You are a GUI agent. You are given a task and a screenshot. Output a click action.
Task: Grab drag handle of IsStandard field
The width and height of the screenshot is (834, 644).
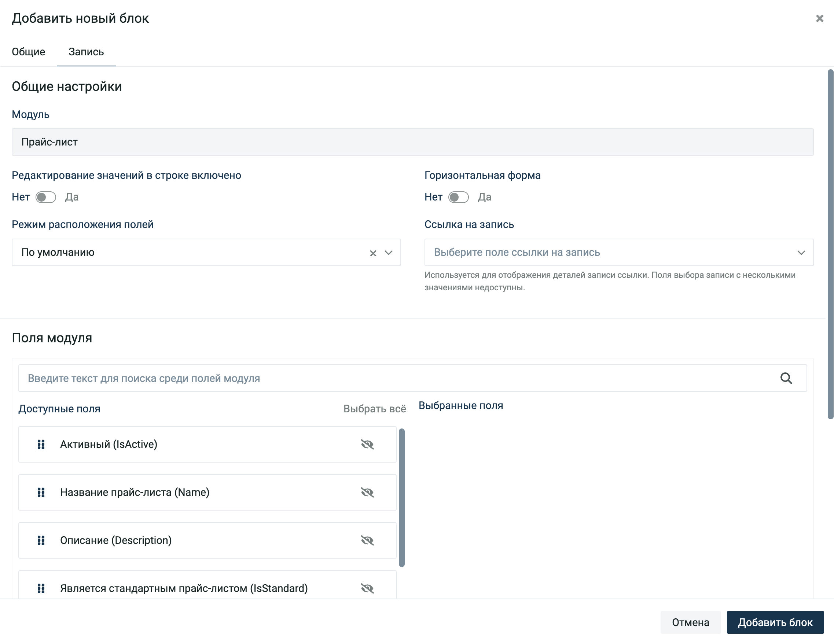coord(41,589)
